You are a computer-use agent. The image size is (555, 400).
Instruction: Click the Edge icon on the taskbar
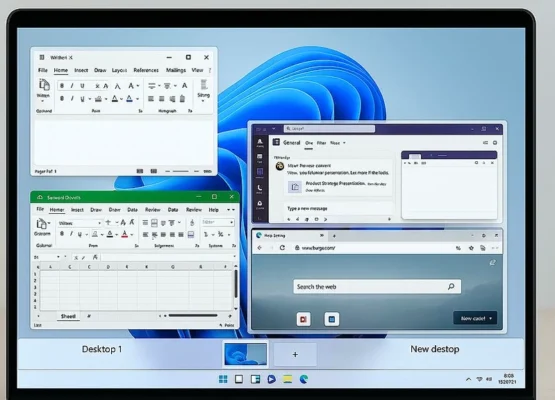pyautogui.click(x=304, y=379)
